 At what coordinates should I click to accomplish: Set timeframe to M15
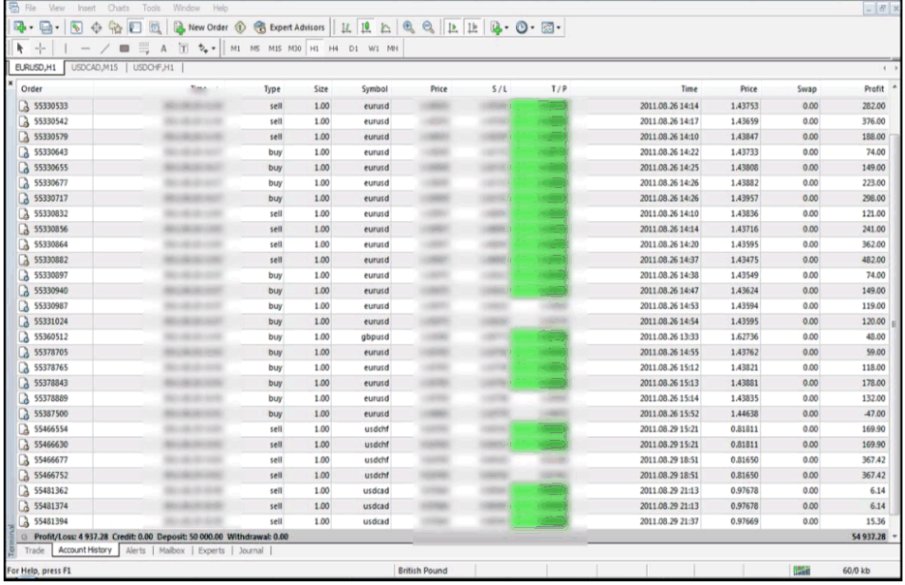click(275, 48)
